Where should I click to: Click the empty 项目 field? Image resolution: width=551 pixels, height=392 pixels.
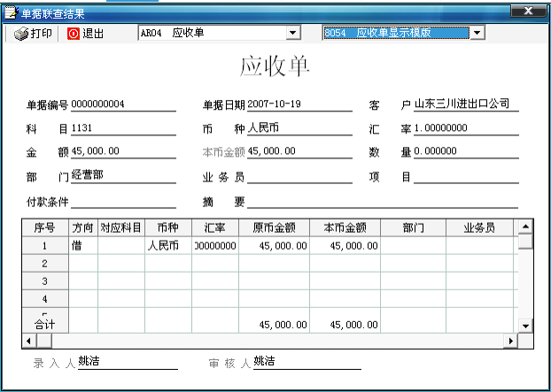point(466,176)
